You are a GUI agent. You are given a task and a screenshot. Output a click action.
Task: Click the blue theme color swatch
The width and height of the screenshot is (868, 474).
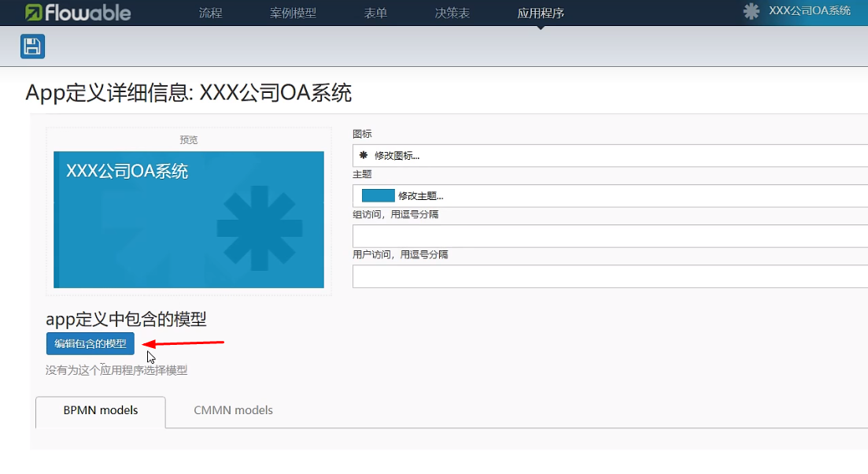coord(378,195)
